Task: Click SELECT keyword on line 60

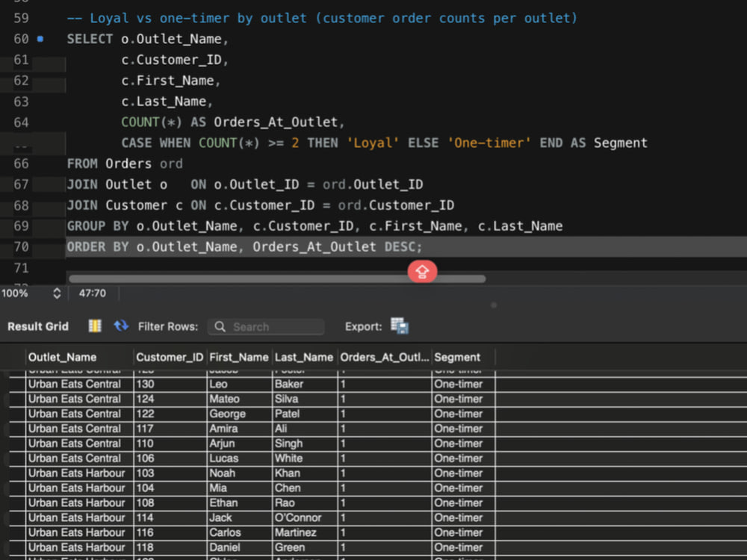Action: click(x=90, y=39)
